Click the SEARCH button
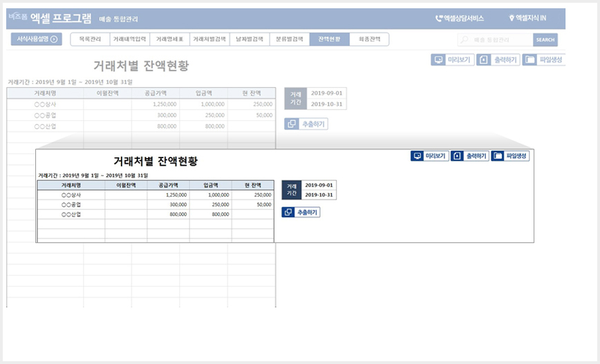The height and width of the screenshot is (364, 600). pyautogui.click(x=545, y=40)
